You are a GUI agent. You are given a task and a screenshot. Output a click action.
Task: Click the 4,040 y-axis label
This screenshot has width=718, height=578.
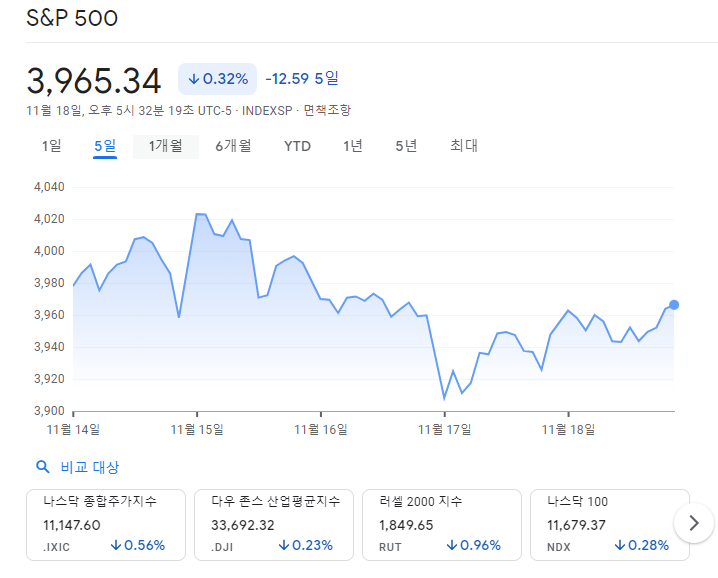tap(49, 187)
